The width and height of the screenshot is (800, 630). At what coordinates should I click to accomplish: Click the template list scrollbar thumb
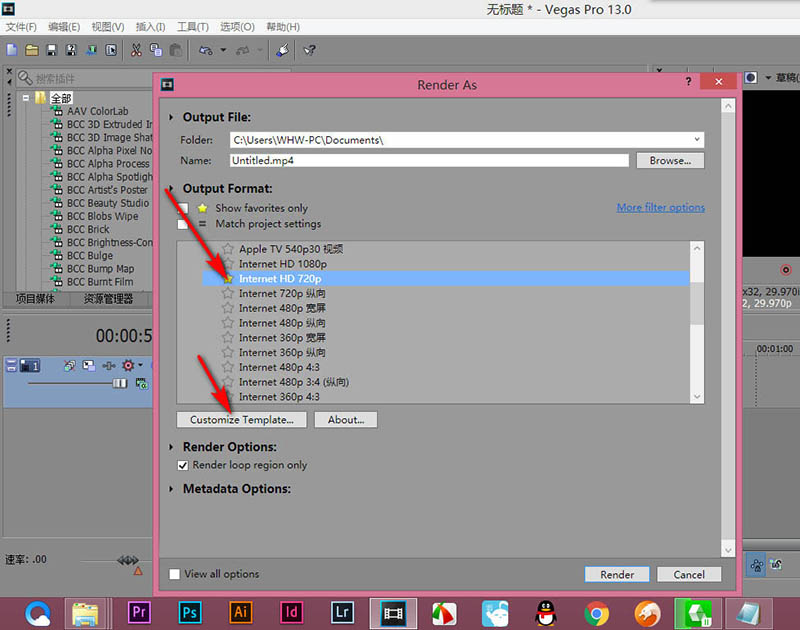[x=697, y=303]
